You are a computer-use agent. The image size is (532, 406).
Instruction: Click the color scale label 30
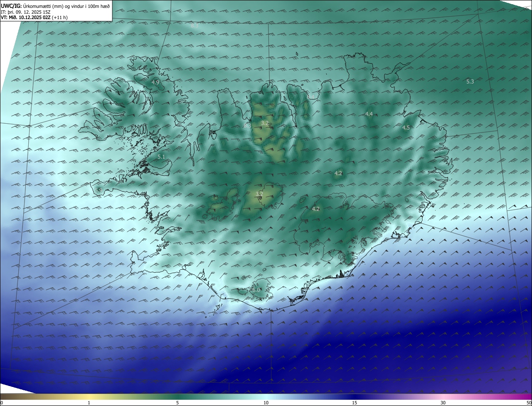[x=443, y=403]
